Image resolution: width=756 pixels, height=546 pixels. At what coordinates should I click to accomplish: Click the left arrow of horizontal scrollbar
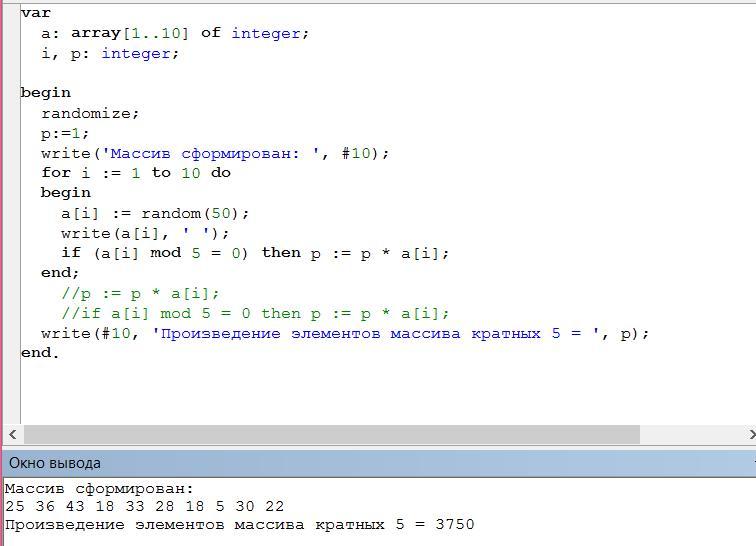coord(13,434)
